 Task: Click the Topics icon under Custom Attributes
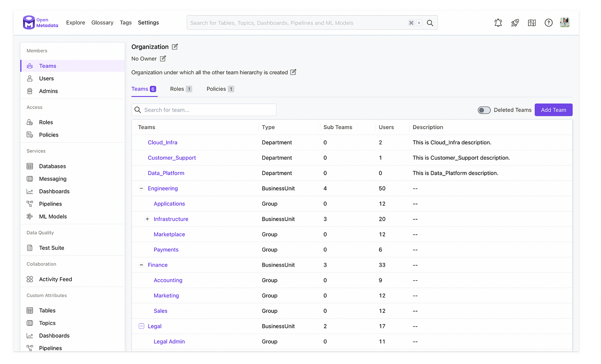click(30, 323)
